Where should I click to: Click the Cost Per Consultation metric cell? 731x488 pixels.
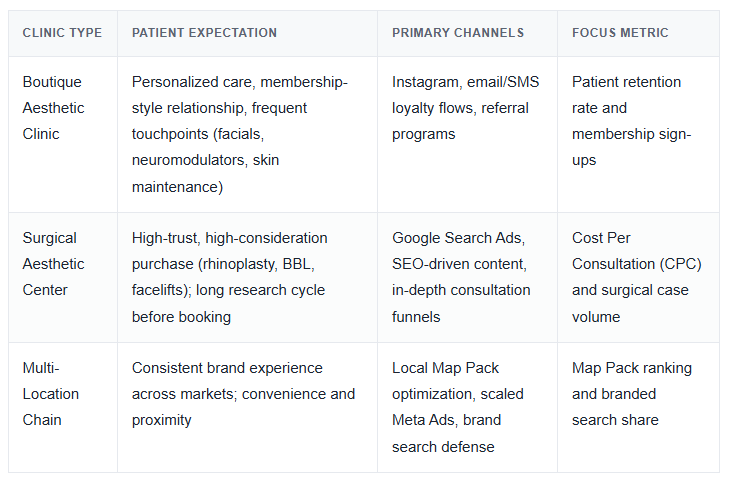click(x=638, y=277)
